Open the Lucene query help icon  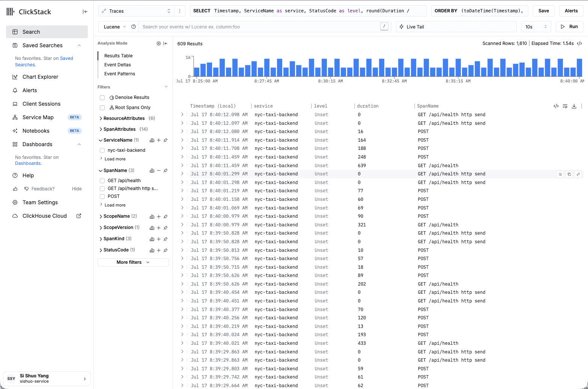[134, 27]
